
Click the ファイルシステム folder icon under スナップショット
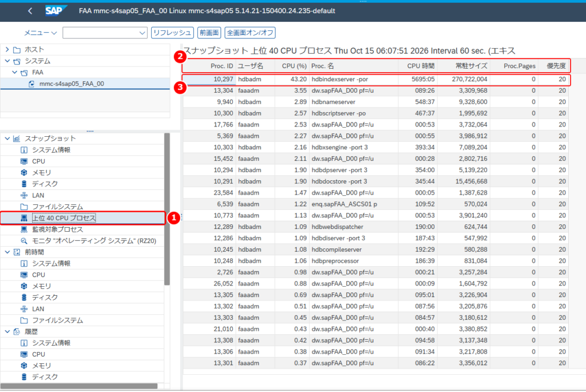[24, 207]
